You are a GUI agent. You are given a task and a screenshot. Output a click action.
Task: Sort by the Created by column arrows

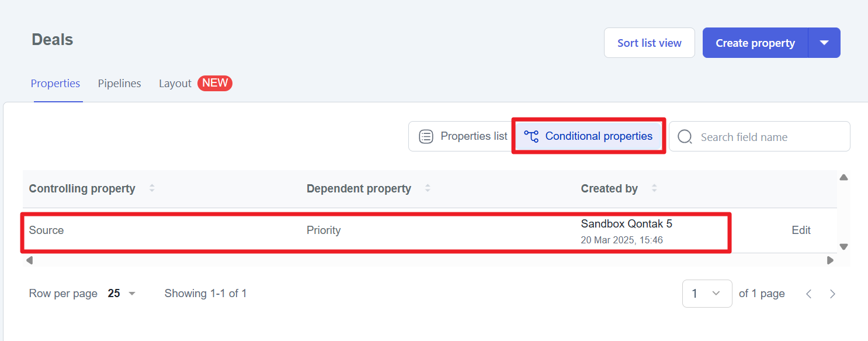654,188
